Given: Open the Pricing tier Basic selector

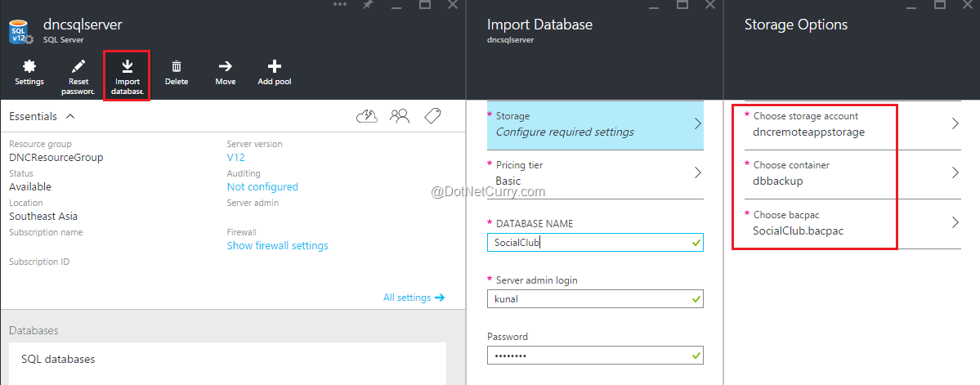Looking at the screenshot, I should click(595, 174).
